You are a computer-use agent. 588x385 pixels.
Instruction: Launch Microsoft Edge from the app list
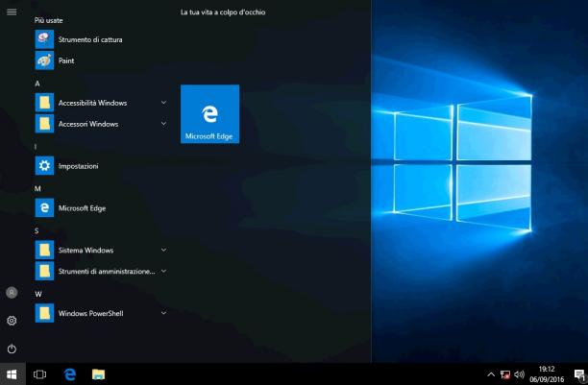101,207
